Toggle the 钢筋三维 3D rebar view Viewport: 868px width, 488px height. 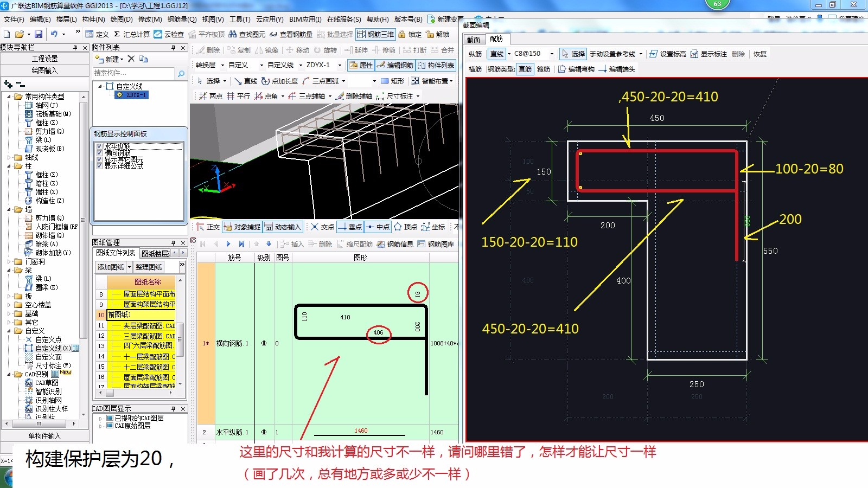(x=375, y=34)
